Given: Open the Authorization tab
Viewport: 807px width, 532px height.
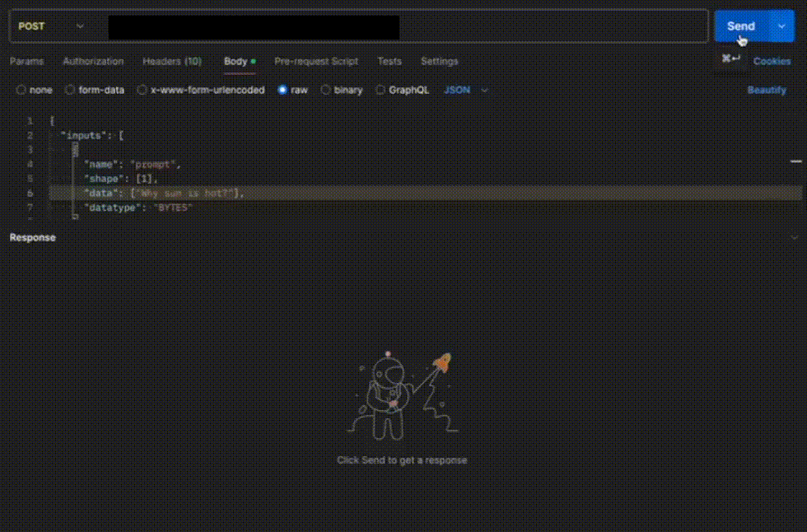Looking at the screenshot, I should pyautogui.click(x=93, y=61).
